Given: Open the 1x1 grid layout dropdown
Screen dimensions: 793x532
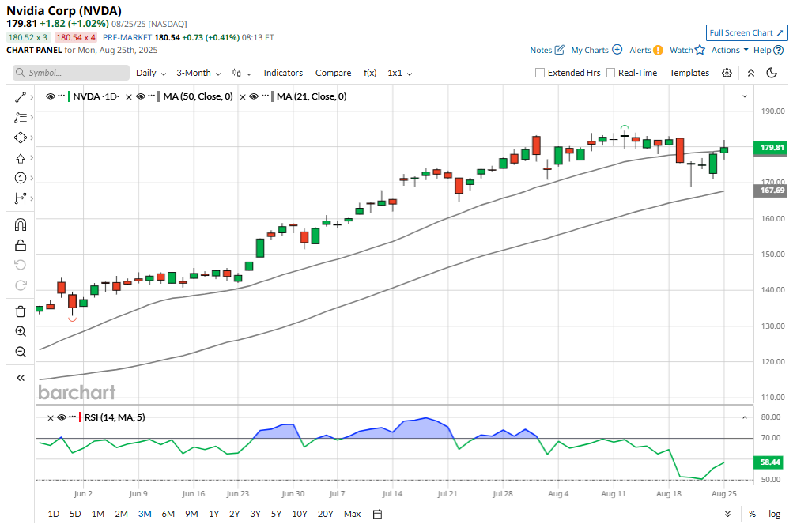Looking at the screenshot, I should click(399, 73).
